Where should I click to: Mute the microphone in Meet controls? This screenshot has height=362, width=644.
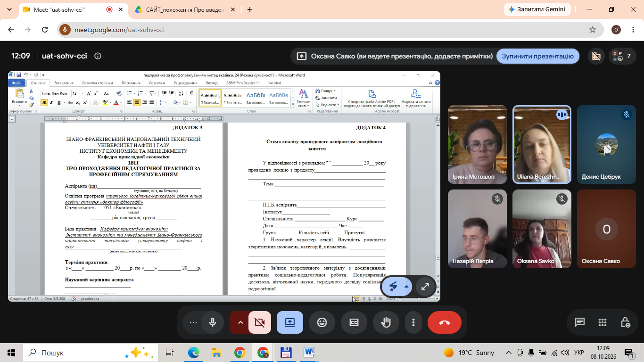[x=213, y=322]
